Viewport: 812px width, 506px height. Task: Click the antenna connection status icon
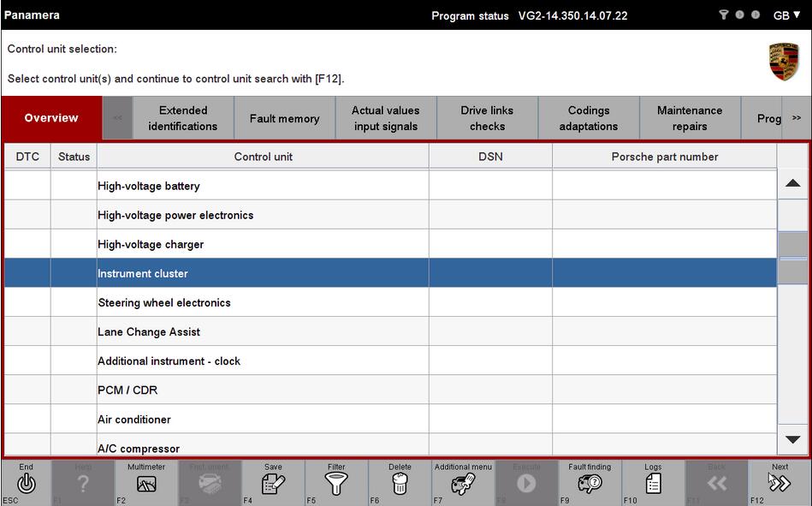click(724, 15)
